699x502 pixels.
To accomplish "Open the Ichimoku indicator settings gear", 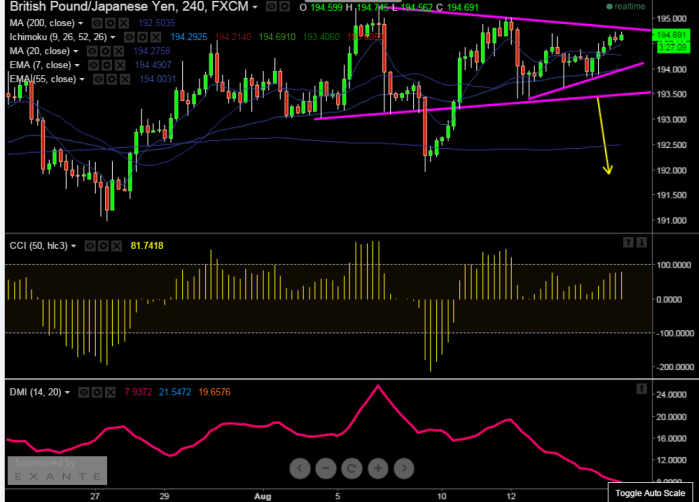I will pyautogui.click(x=142, y=37).
